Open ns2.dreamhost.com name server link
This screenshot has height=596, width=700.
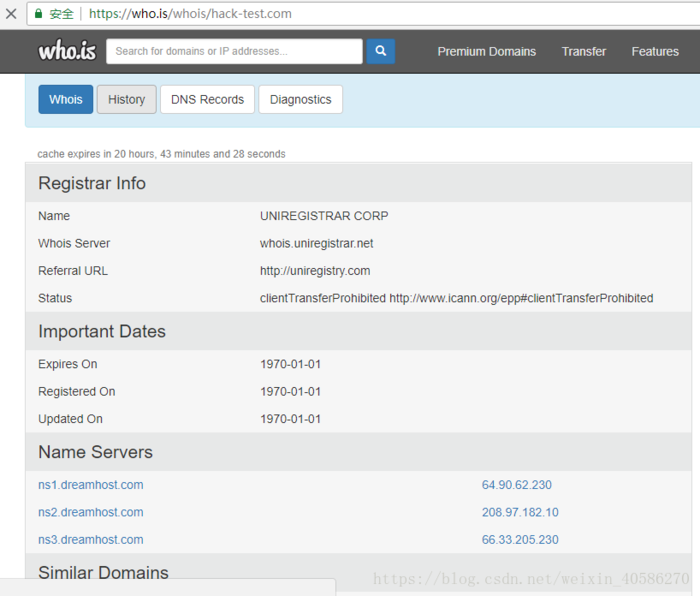click(91, 512)
